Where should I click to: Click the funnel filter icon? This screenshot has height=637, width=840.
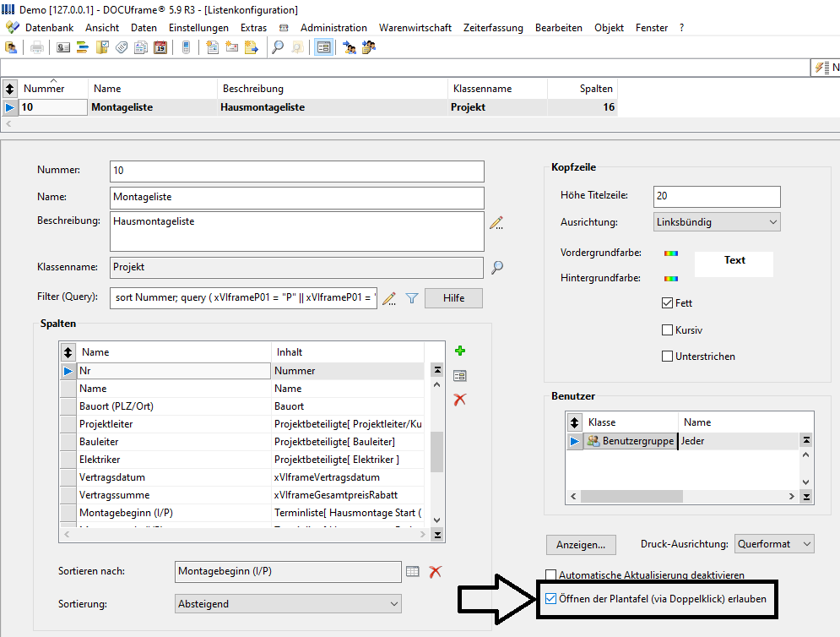click(411, 299)
